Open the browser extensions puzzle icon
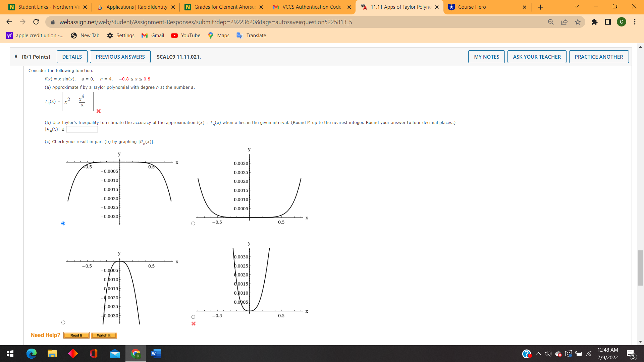The image size is (644, 362). [594, 22]
